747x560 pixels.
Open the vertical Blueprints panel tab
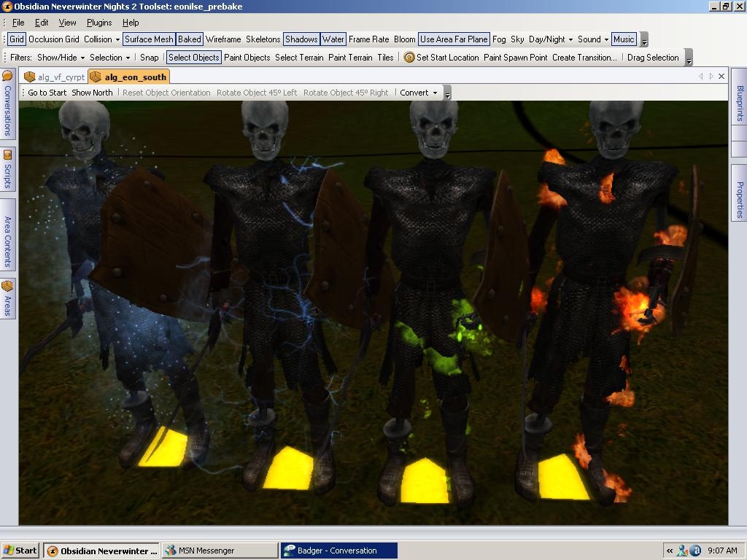[x=739, y=103]
